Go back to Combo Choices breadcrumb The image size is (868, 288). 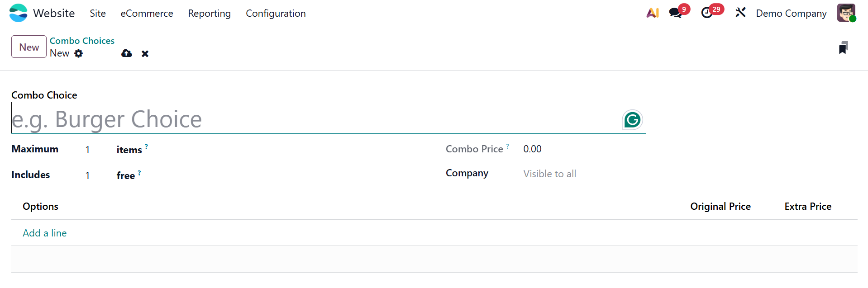tap(82, 41)
